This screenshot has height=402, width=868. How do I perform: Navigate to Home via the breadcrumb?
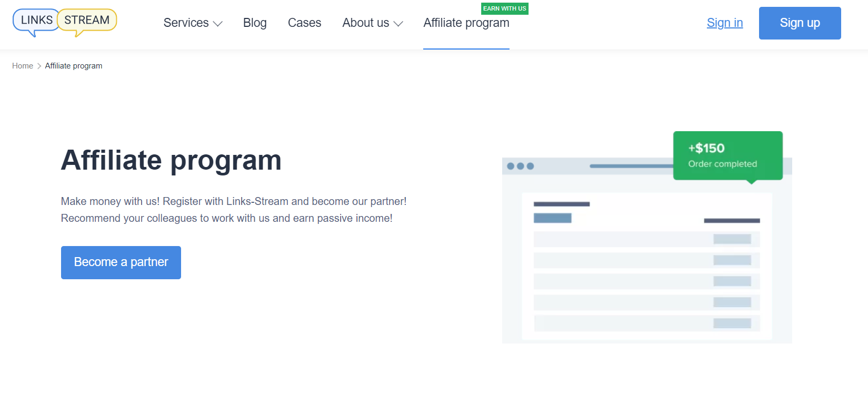[x=23, y=66]
